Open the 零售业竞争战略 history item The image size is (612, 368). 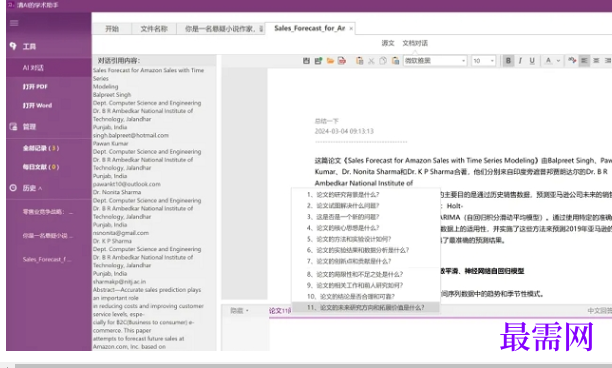(x=49, y=212)
